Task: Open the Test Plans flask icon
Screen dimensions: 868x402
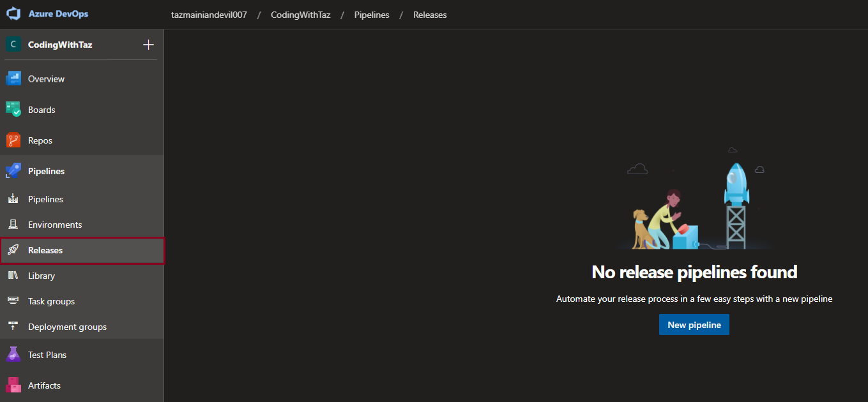Action: pyautogui.click(x=13, y=355)
